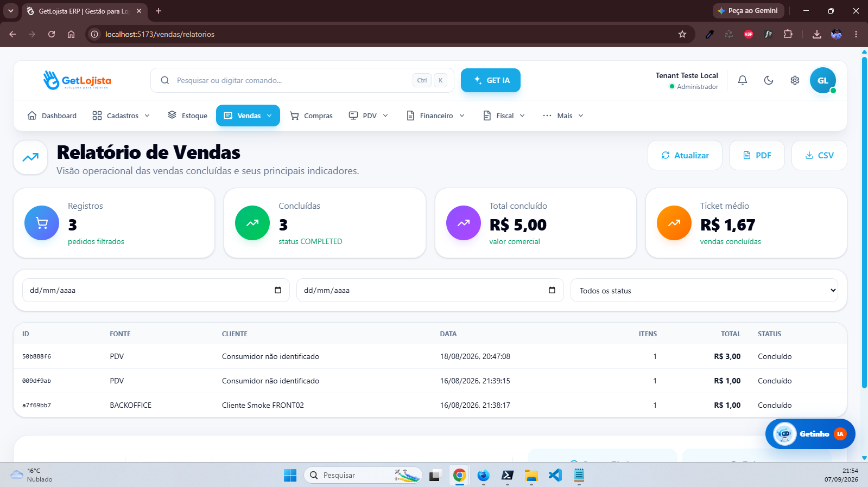Expand the Vendas menu
This screenshot has width=868, height=487.
(x=248, y=116)
